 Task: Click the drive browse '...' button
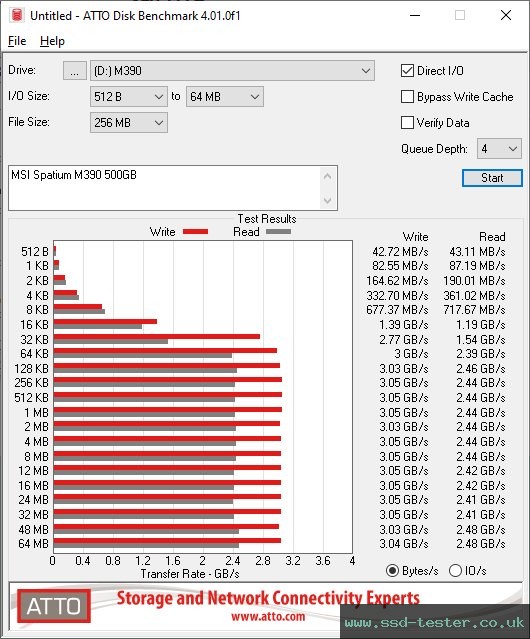(x=75, y=71)
